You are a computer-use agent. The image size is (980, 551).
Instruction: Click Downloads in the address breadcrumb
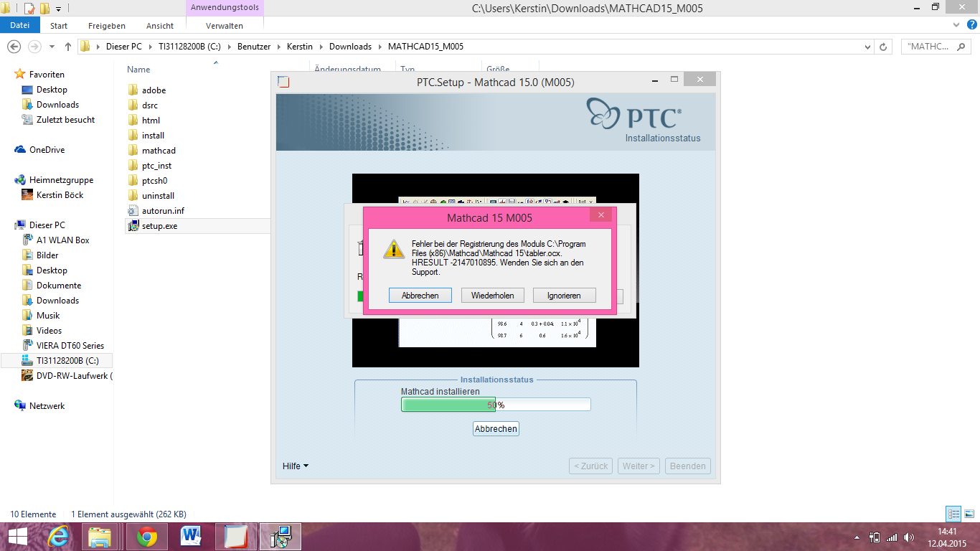click(350, 47)
